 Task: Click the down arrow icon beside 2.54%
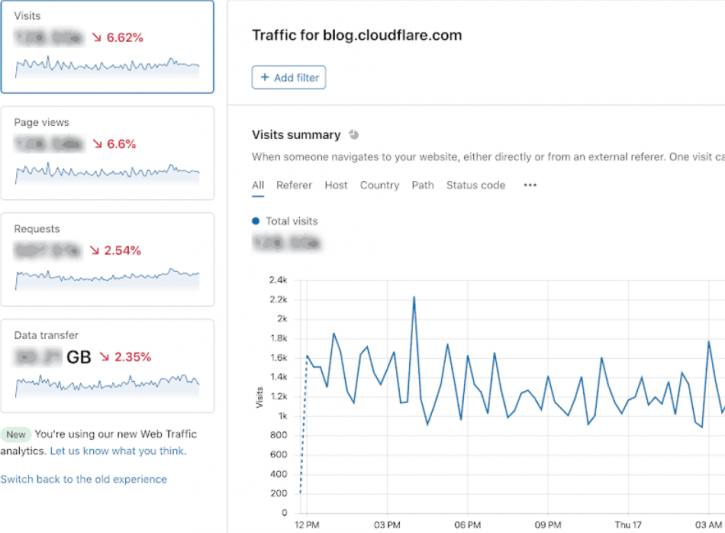95,250
